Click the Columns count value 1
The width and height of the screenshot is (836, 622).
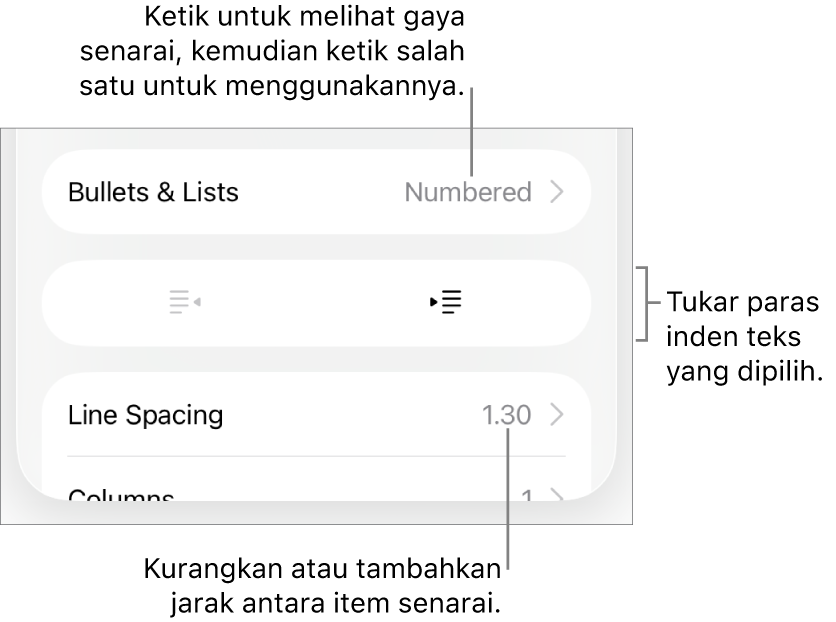[x=526, y=495]
